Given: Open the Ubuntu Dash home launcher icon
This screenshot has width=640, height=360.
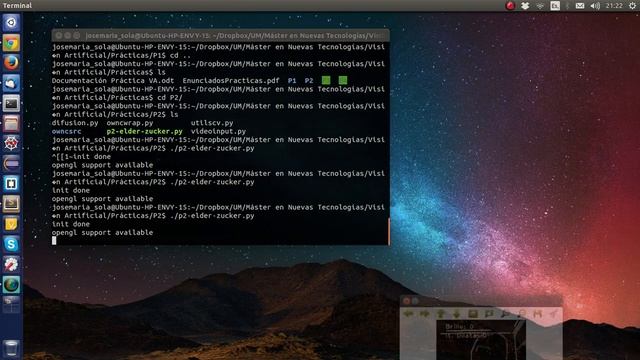Looking at the screenshot, I should pyautogui.click(x=11, y=22).
